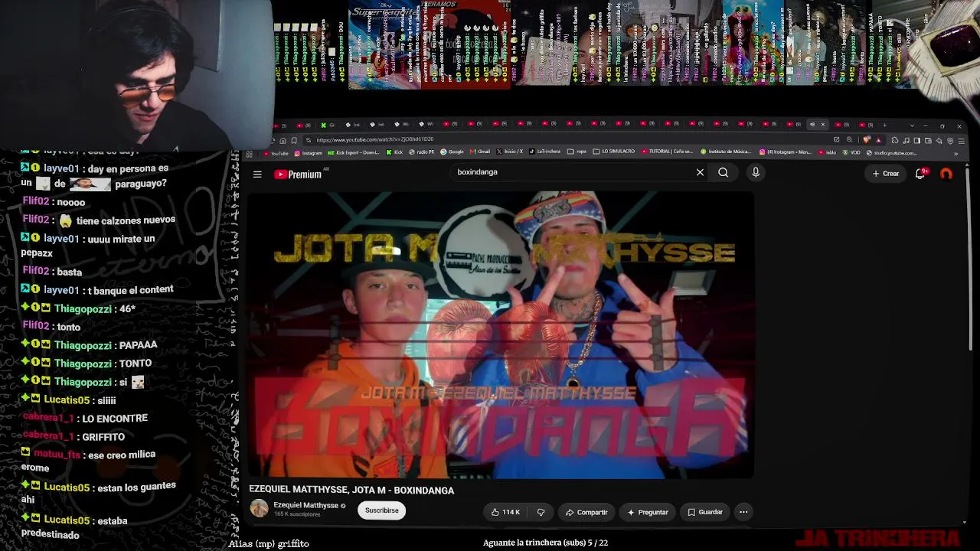
Task: Zoom level magnifier icon in address bar
Action: point(849,140)
